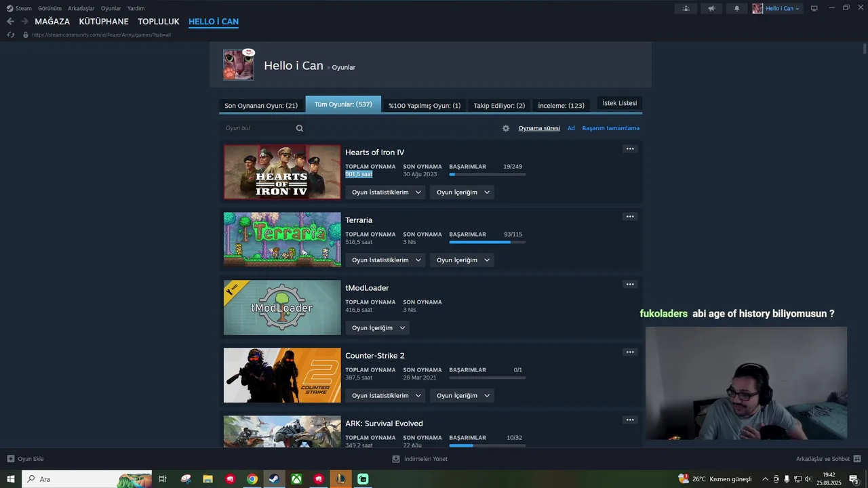
Task: Show hidden system tray icons chevron
Action: click(765, 479)
